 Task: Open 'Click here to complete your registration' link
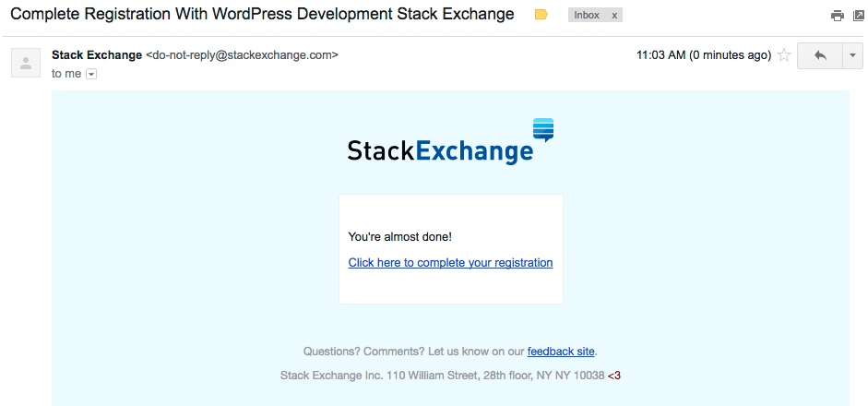tap(450, 263)
